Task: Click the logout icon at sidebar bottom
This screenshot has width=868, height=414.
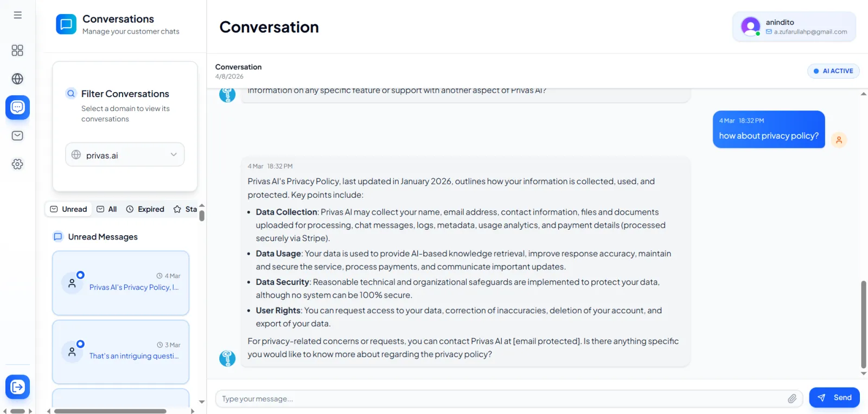Action: pyautogui.click(x=17, y=387)
